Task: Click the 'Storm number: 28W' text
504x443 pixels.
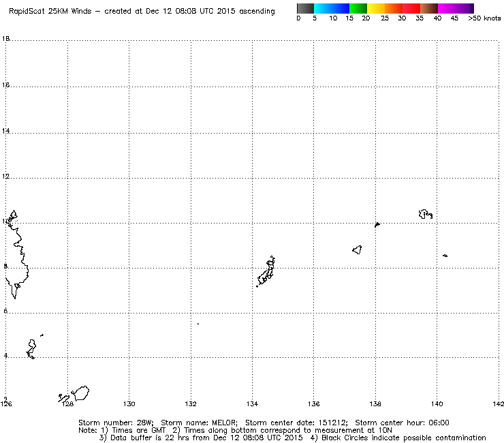Action: [116, 423]
